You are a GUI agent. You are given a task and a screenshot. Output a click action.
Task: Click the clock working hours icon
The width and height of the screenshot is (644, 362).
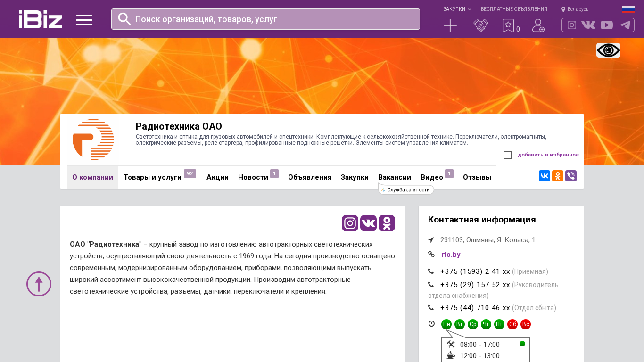click(x=431, y=324)
